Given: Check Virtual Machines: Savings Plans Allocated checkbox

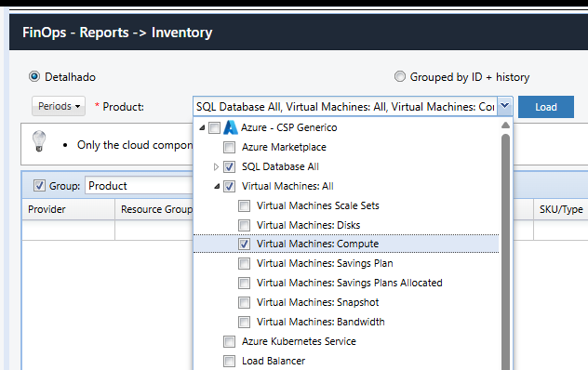Looking at the screenshot, I should coord(244,283).
